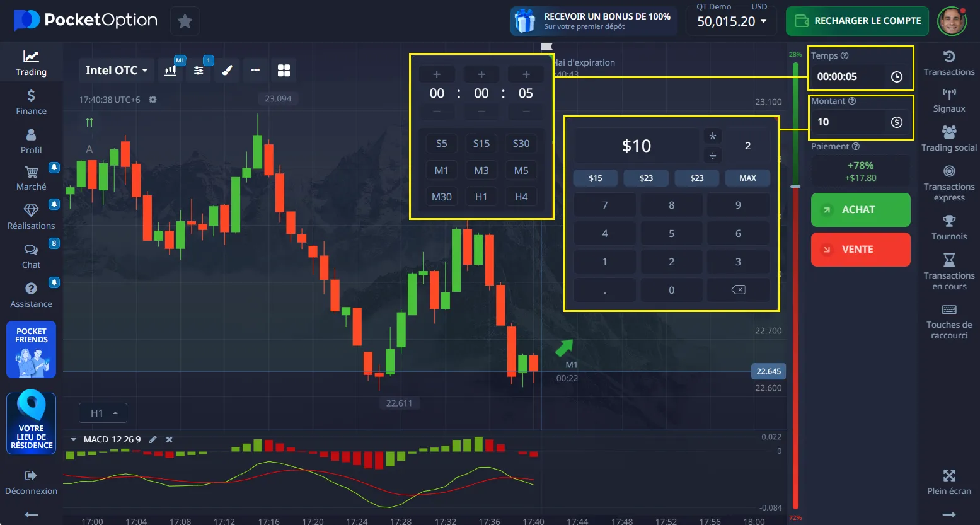Expand the H1 timeframe selector

pos(103,413)
